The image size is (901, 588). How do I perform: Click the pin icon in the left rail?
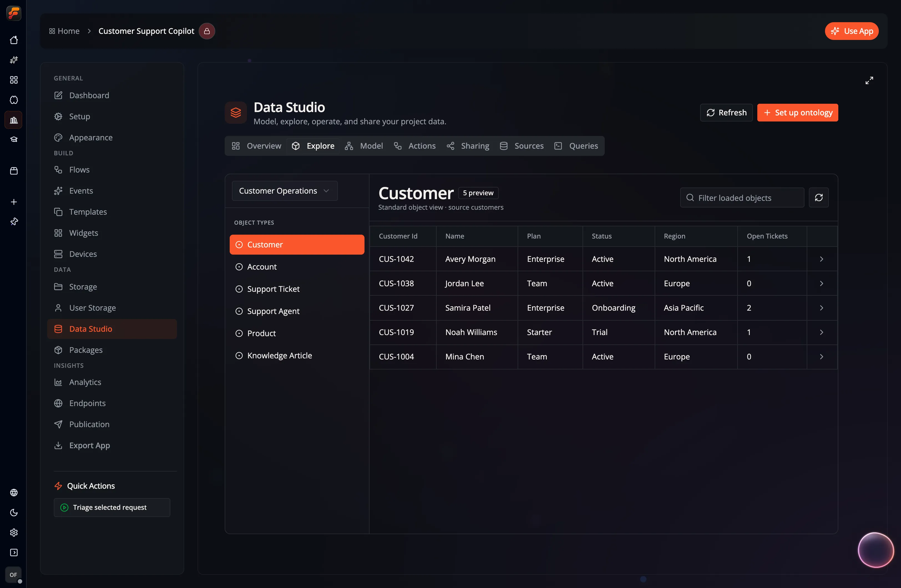pos(14,222)
